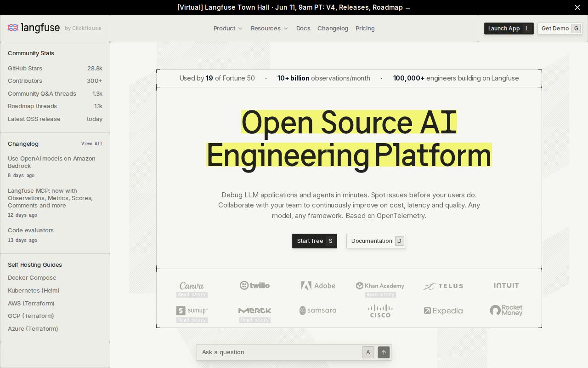
Task: Click the "Used by 19 of Fortune 50" stat
Action: tap(217, 78)
